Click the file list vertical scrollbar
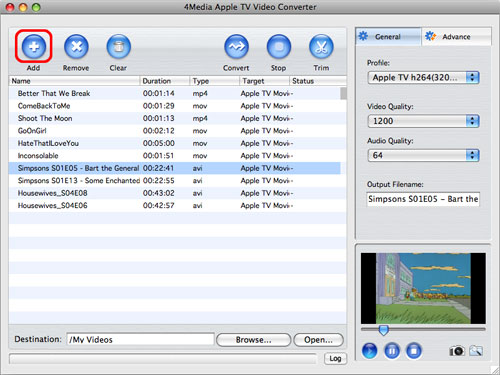Screen dimensions: 500x375 [x=343, y=93]
